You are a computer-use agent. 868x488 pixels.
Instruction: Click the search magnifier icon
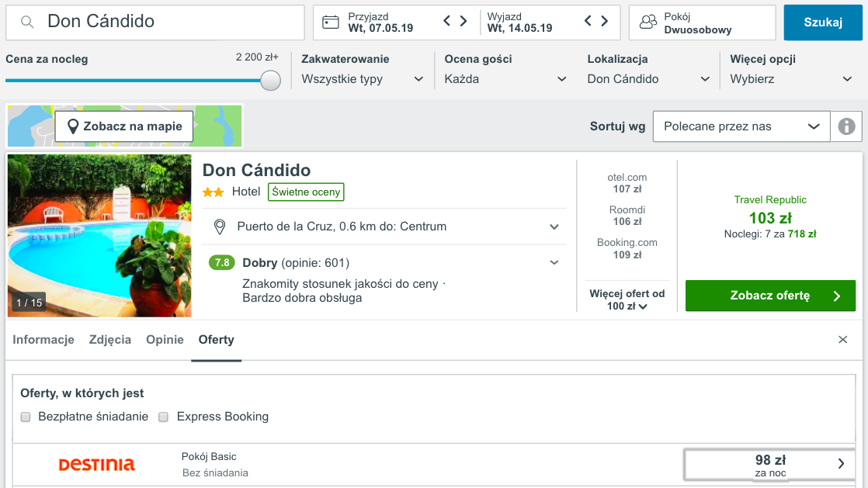[x=27, y=22]
